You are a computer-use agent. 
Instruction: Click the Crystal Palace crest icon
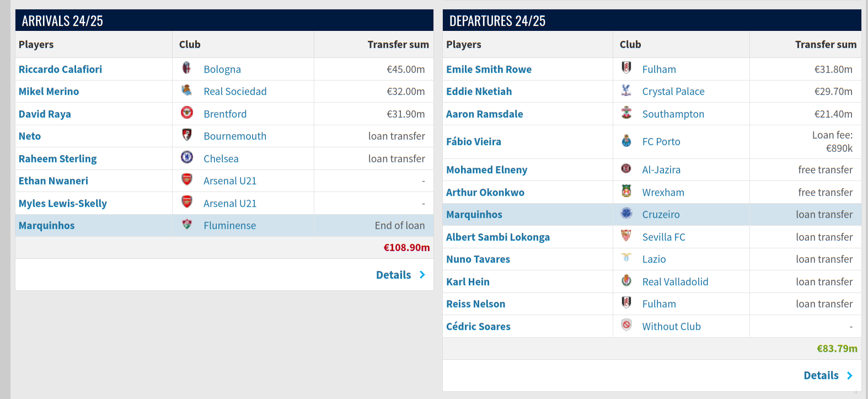(626, 90)
